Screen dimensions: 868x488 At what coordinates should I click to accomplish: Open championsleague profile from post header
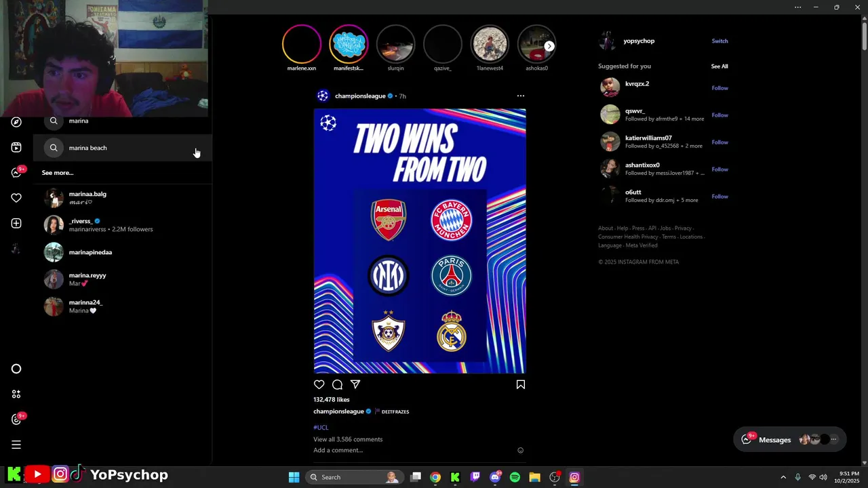[x=360, y=96]
